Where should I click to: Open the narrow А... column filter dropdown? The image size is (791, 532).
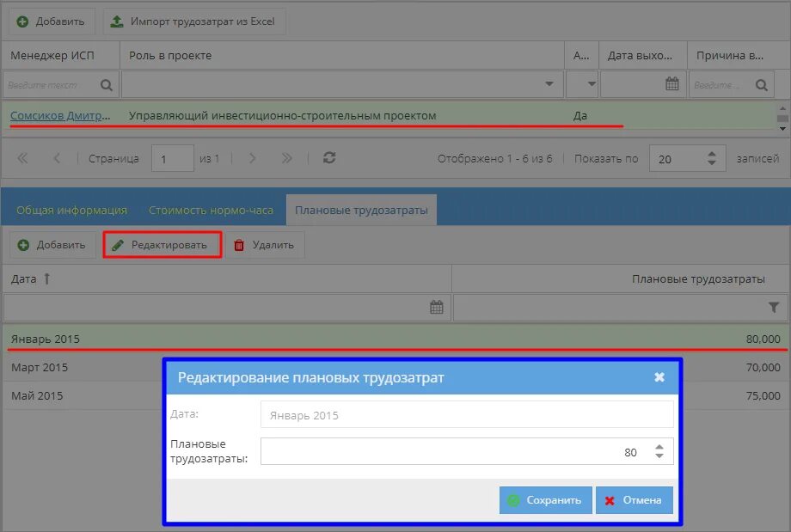click(x=592, y=84)
